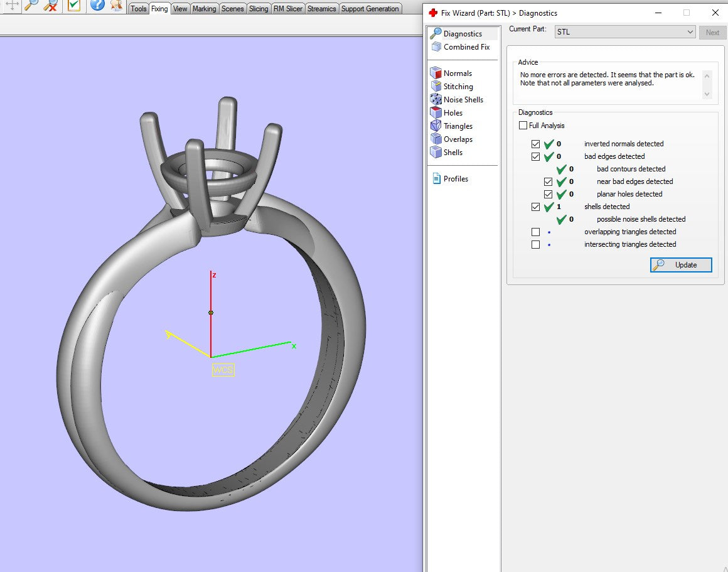The image size is (728, 572).
Task: Click the Update button
Action: [681, 265]
